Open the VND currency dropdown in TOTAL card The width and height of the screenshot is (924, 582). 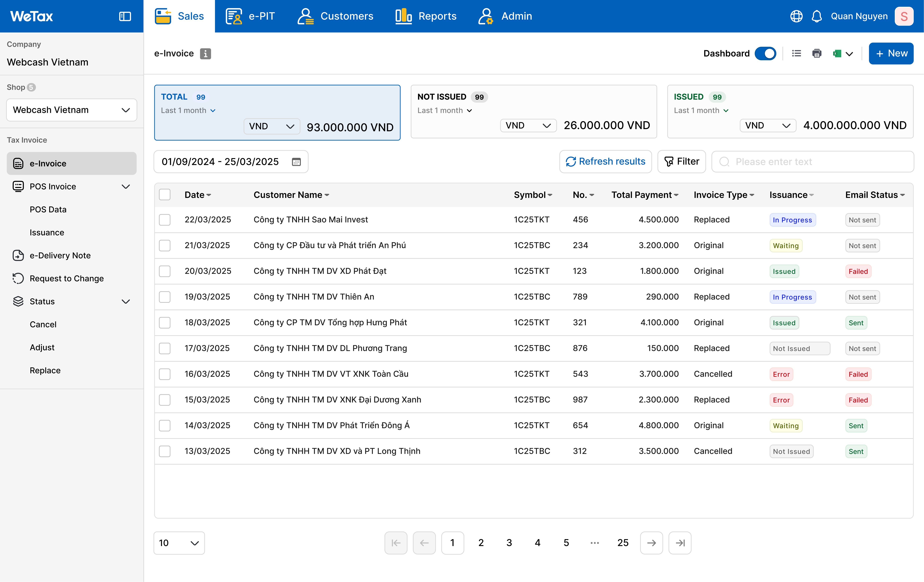pos(272,126)
